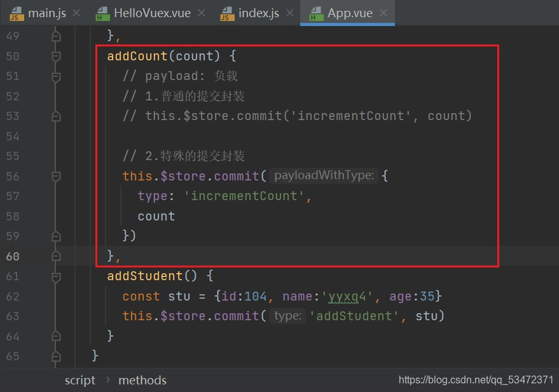This screenshot has width=559, height=392.
Task: Click line number 56 in gutter
Action: pos(13,176)
